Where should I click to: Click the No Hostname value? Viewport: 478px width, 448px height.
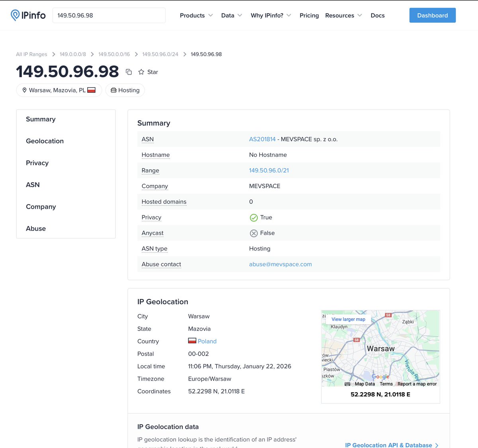[268, 155]
